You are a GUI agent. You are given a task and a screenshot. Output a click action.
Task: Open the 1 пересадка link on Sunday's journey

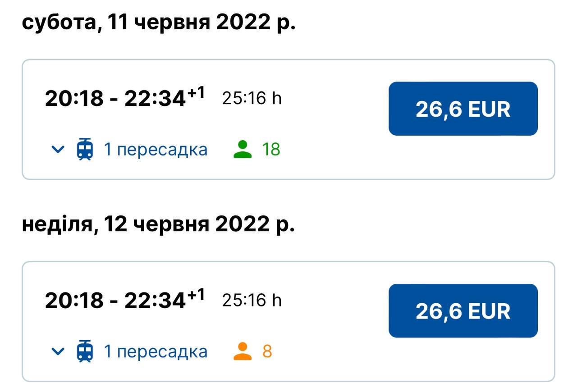(156, 351)
